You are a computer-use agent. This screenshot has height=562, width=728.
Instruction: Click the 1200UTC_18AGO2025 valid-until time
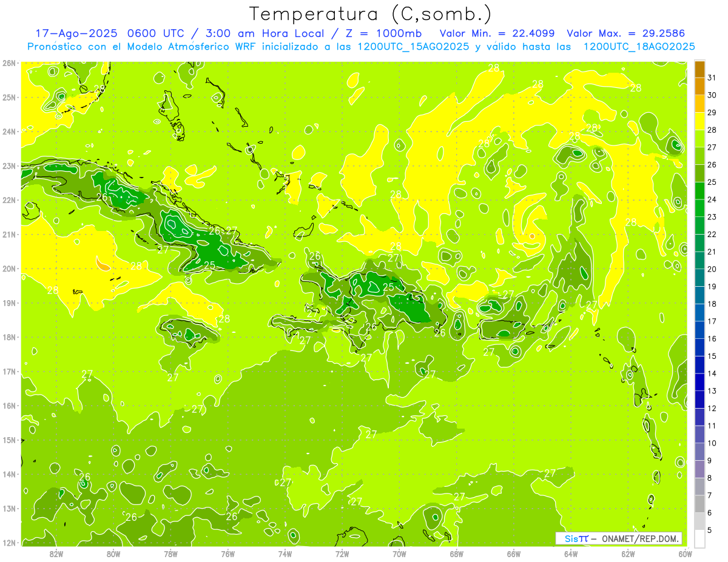[639, 46]
